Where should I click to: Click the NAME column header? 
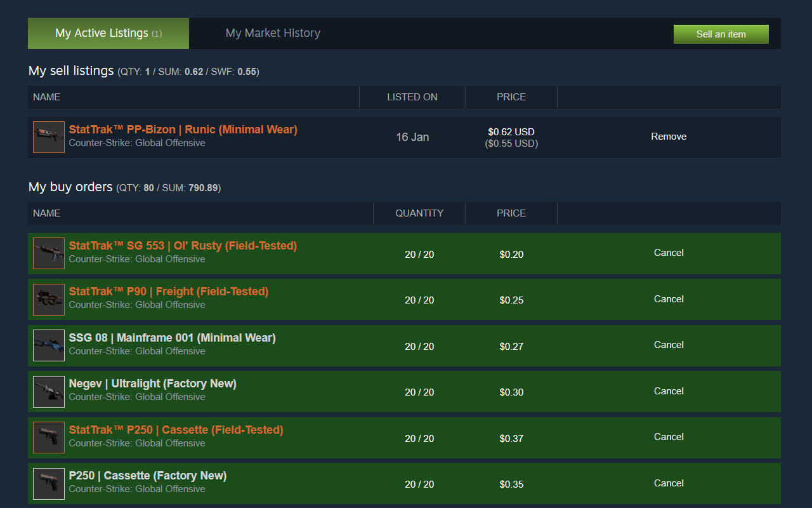point(46,97)
